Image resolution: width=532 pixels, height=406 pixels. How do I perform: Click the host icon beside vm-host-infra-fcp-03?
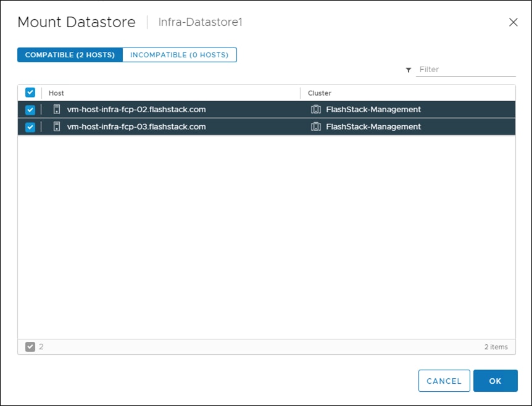click(56, 126)
